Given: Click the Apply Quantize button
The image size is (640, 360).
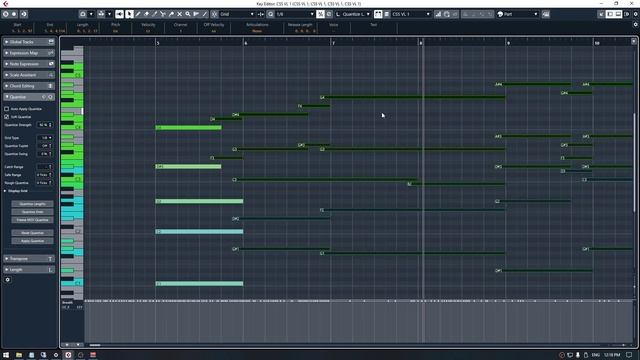Looking at the screenshot, I should click(x=32, y=241).
